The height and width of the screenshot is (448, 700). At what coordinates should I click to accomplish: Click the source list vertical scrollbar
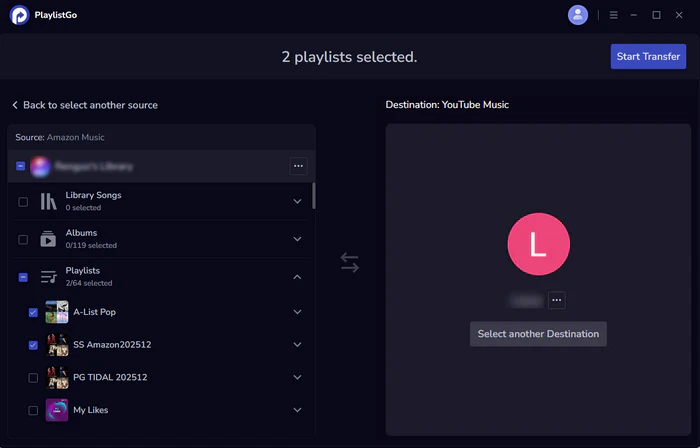click(314, 195)
